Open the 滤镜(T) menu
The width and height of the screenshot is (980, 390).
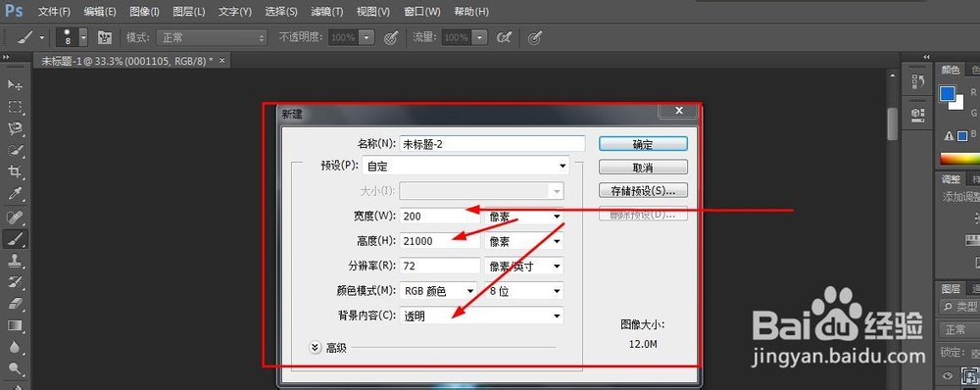[327, 11]
